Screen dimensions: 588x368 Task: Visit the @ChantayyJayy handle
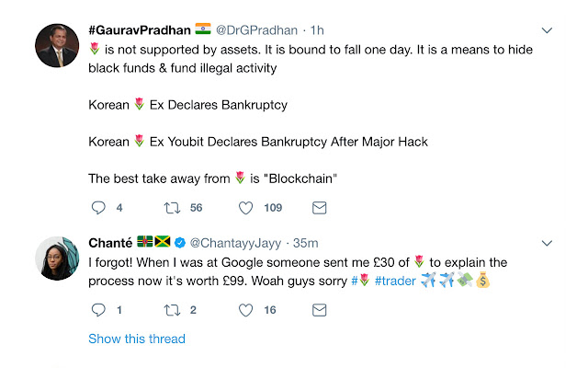[x=234, y=243]
